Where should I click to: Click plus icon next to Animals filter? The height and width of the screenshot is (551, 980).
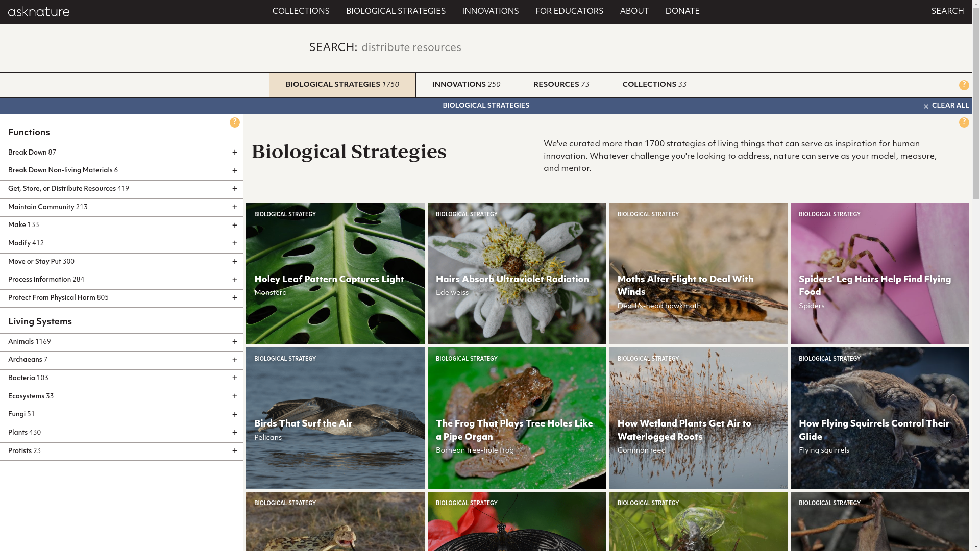point(235,342)
